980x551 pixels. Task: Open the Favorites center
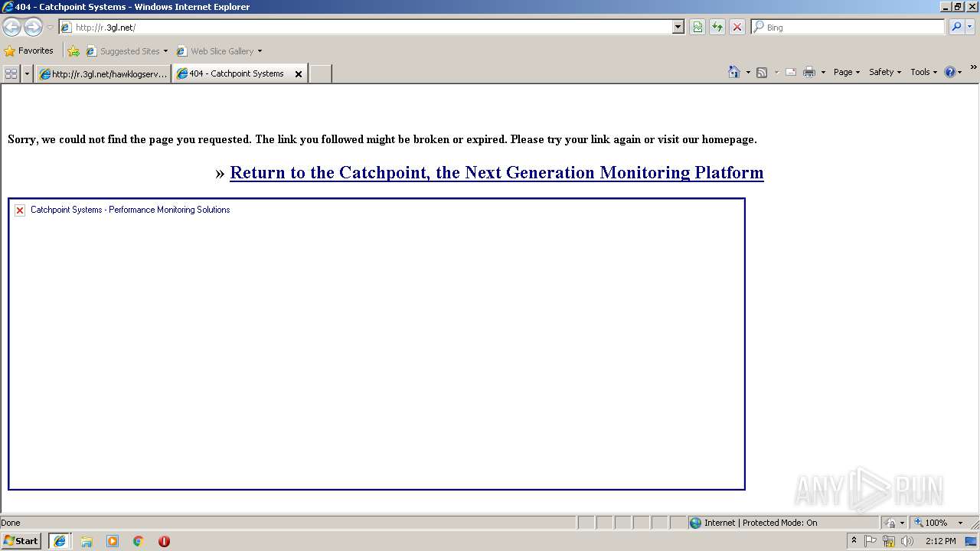(x=29, y=51)
